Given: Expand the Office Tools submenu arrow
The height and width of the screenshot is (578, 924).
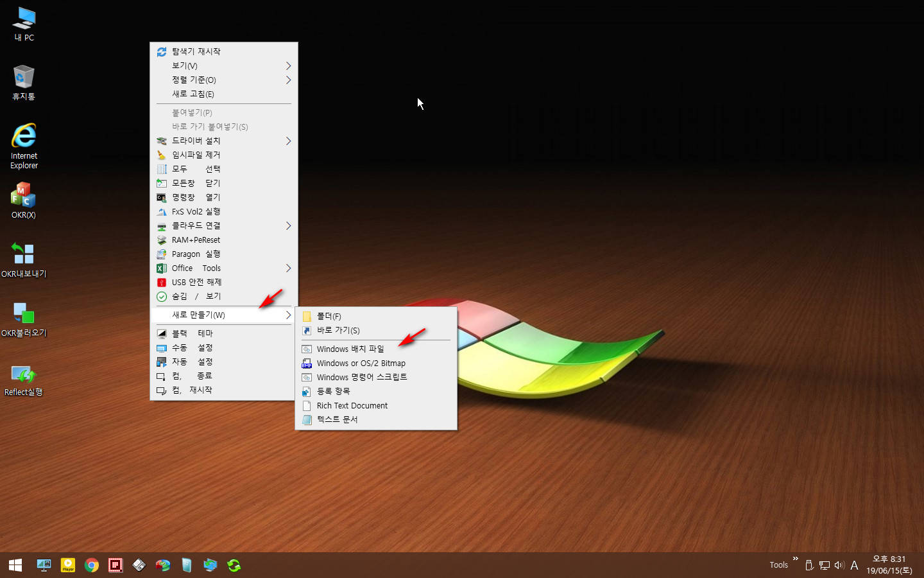Looking at the screenshot, I should pos(288,268).
